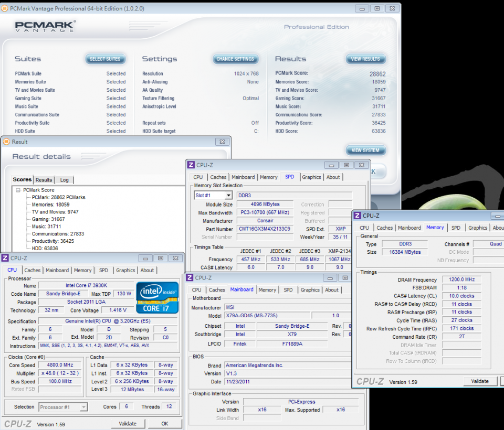Open the Log tab in Result details
Viewport: 504px width, 430px height.
(64, 180)
